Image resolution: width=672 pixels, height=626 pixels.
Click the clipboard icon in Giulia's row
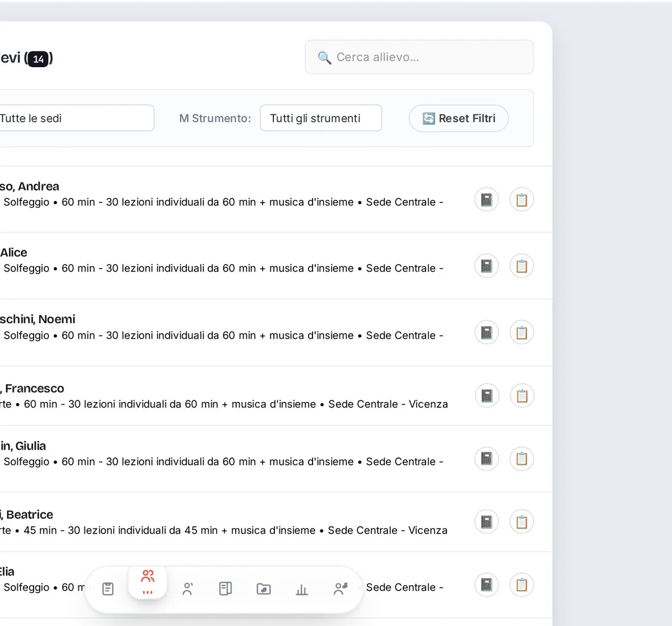click(x=521, y=459)
